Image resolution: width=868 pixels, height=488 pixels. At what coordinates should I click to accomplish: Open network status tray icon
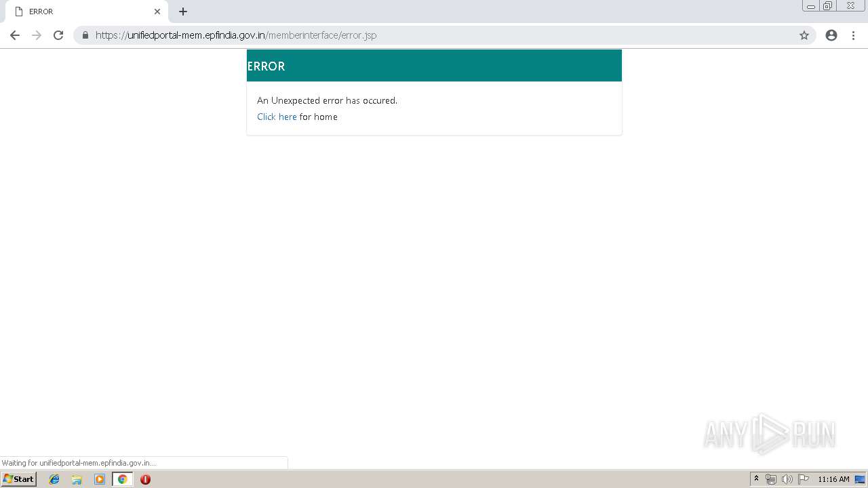(x=771, y=479)
